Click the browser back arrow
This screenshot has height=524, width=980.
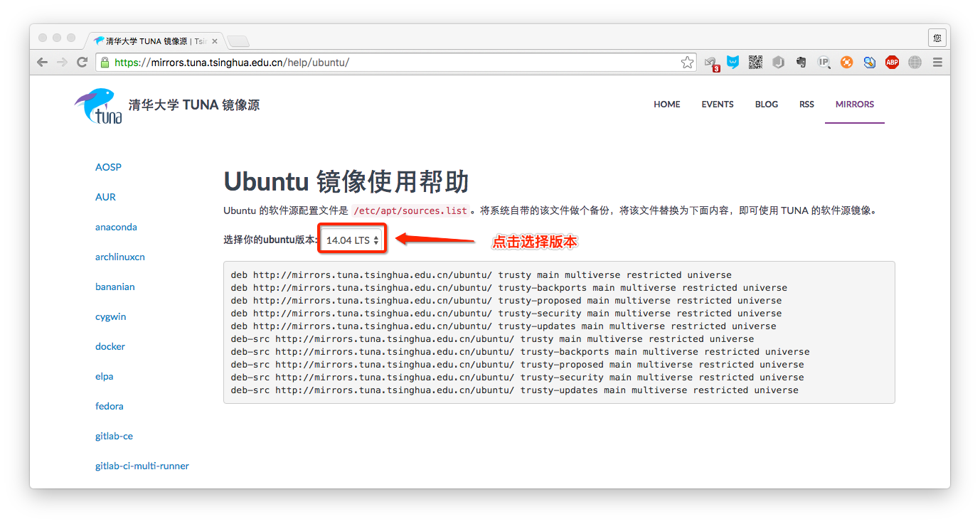click(x=43, y=63)
